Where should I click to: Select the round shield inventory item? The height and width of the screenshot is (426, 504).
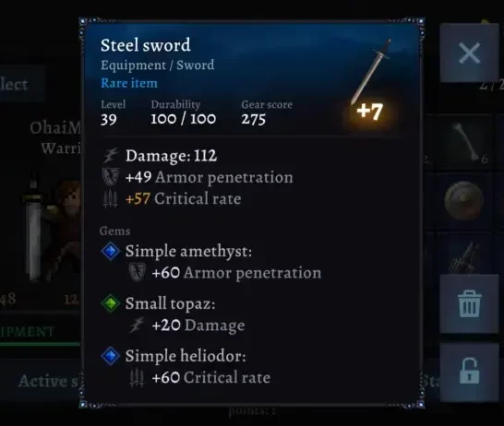(463, 200)
